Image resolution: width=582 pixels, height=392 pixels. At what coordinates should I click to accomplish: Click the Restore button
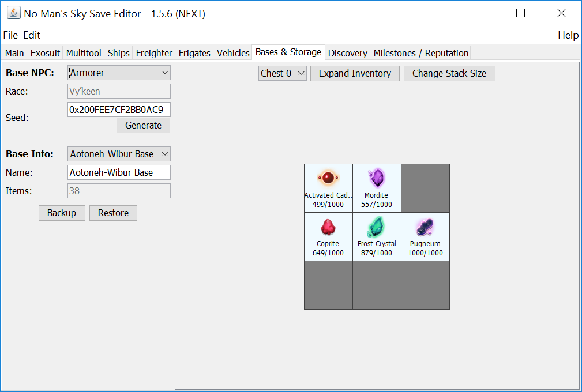[113, 213]
